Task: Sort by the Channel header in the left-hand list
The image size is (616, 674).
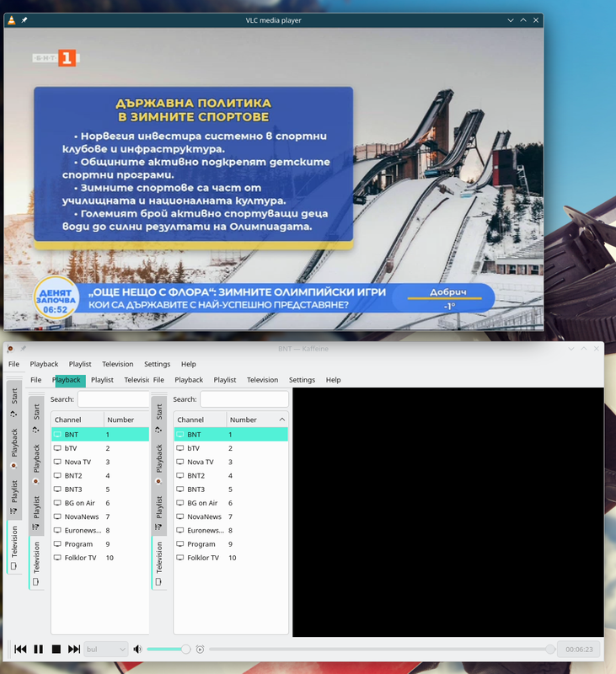Action: pos(78,420)
